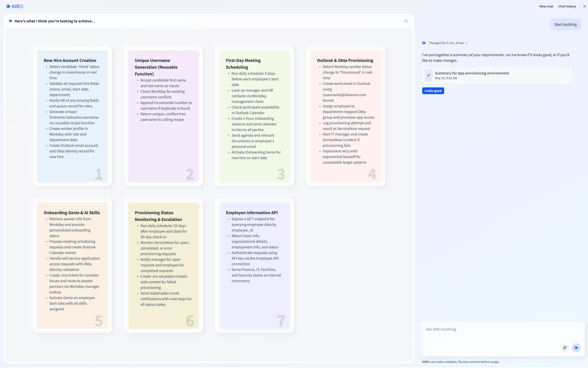Close the AIRO chat panel
Screen dimensions: 588x368
pyautogui.click(x=584, y=6)
